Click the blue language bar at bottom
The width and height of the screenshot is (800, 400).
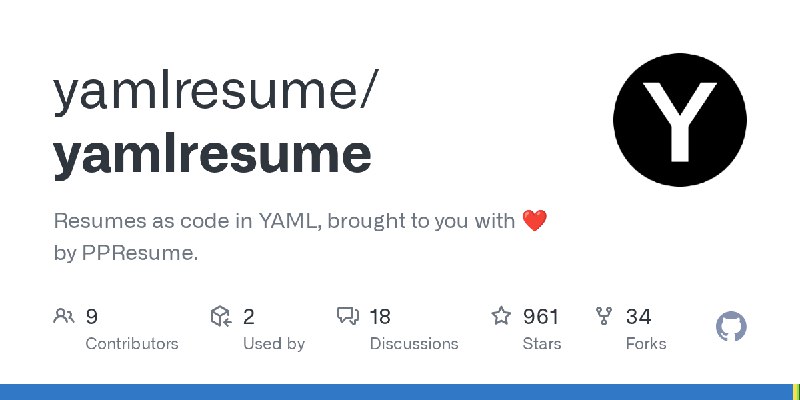[x=400, y=391]
